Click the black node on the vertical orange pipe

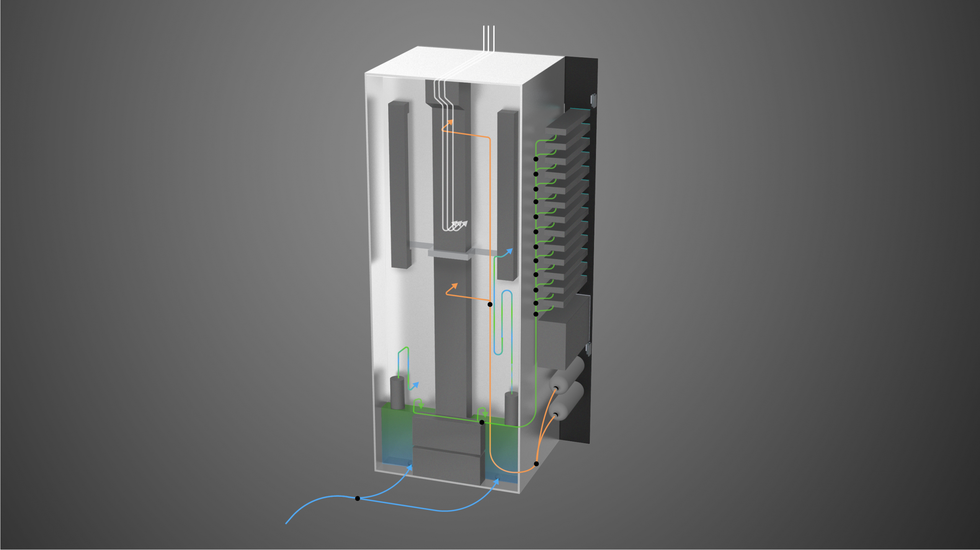[490, 304]
